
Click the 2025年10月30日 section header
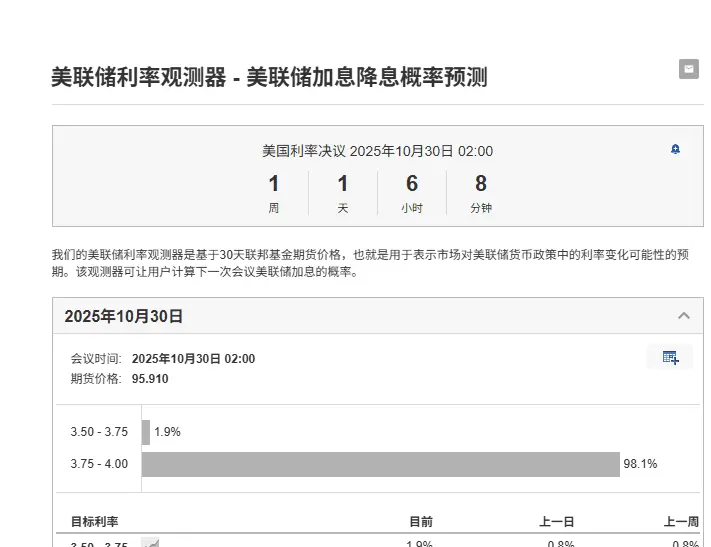click(378, 316)
